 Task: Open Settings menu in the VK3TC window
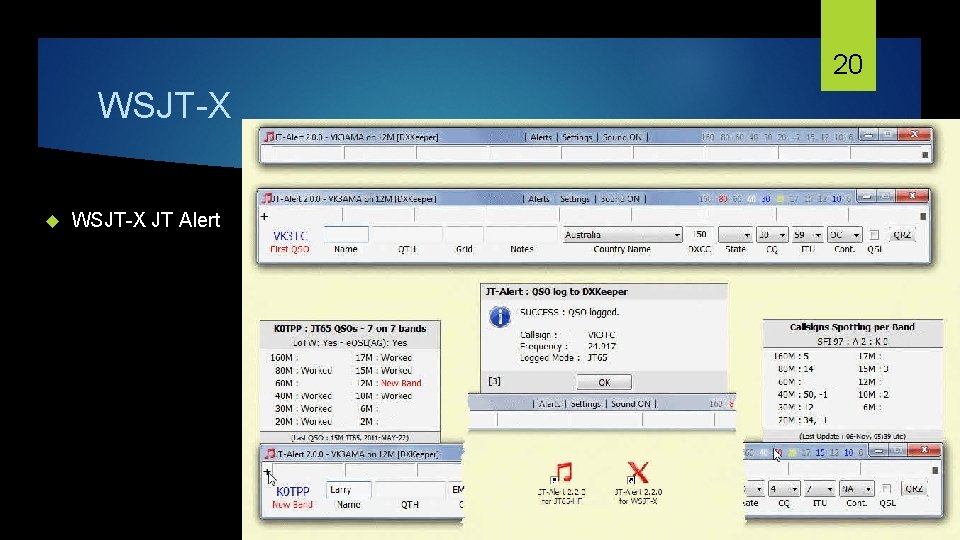574,199
